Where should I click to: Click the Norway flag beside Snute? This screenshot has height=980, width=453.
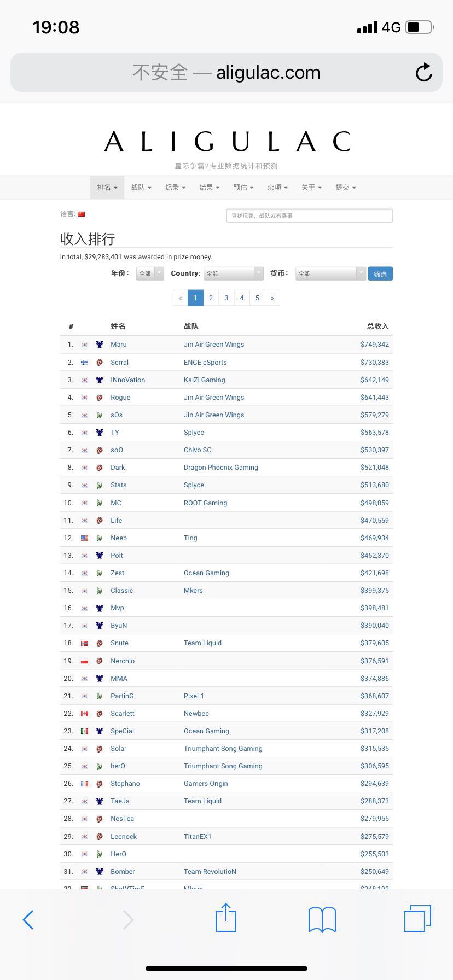pyautogui.click(x=85, y=643)
